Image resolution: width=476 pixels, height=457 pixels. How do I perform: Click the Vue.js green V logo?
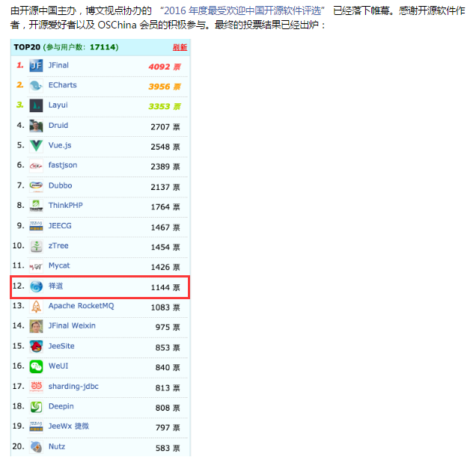pos(36,146)
